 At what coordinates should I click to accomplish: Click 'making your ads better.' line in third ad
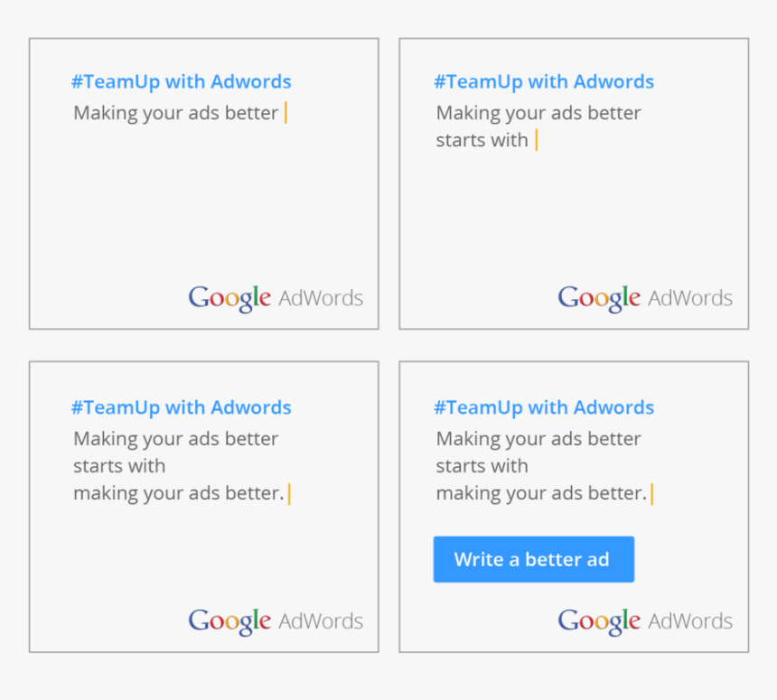[179, 494]
